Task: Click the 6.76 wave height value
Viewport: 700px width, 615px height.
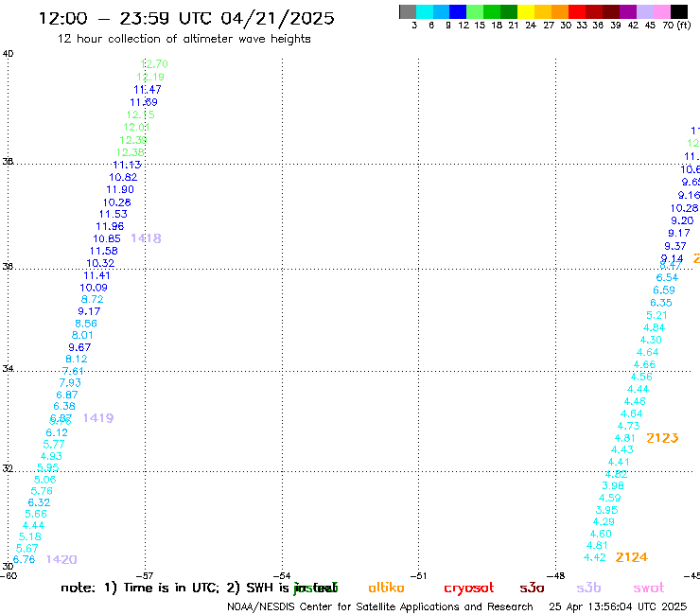Action: [24, 559]
